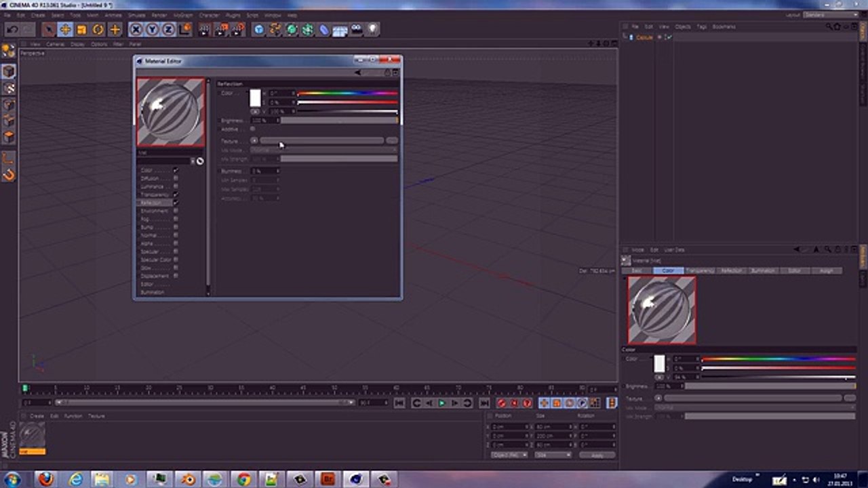Toggle the Additive checkbox in Reflection settings
Screen dimensions: 868x488
click(252, 129)
